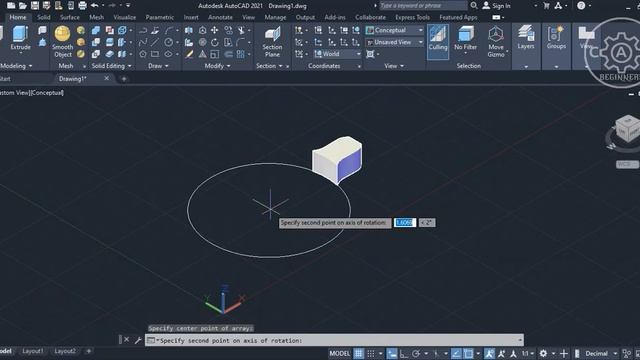This screenshot has height=360, width=640.
Task: Click the Solid Union icon
Action: pyautogui.click(x=96, y=30)
